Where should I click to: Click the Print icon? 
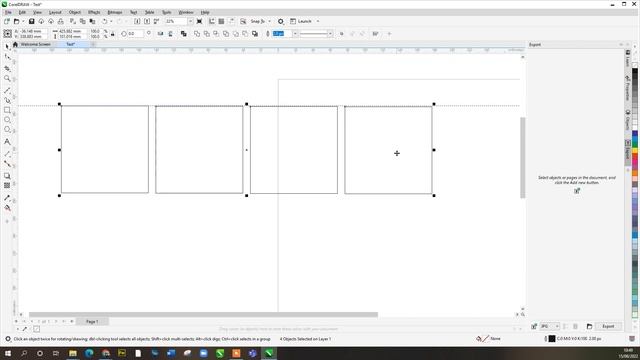60,21
